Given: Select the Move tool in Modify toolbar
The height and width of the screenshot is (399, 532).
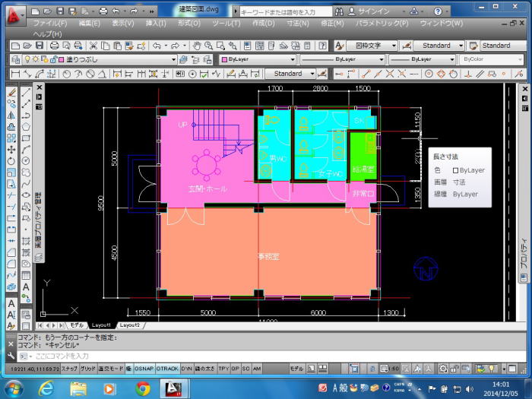Looking at the screenshot, I should tap(11, 150).
